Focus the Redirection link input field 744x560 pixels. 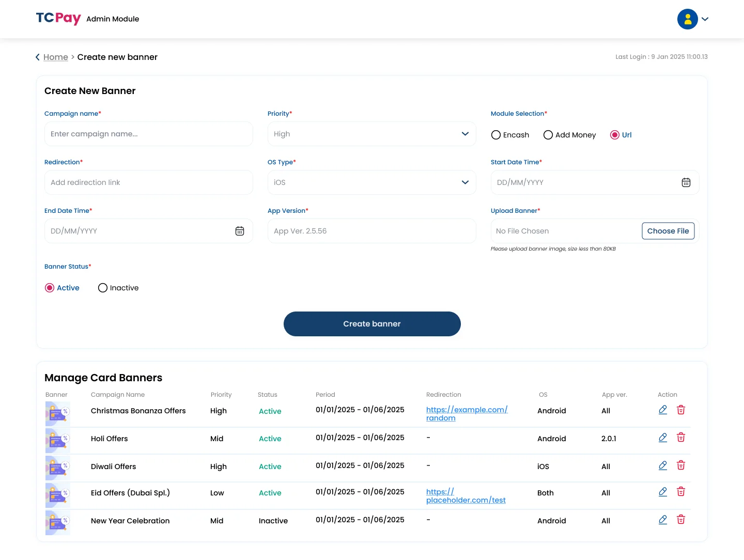coord(149,182)
